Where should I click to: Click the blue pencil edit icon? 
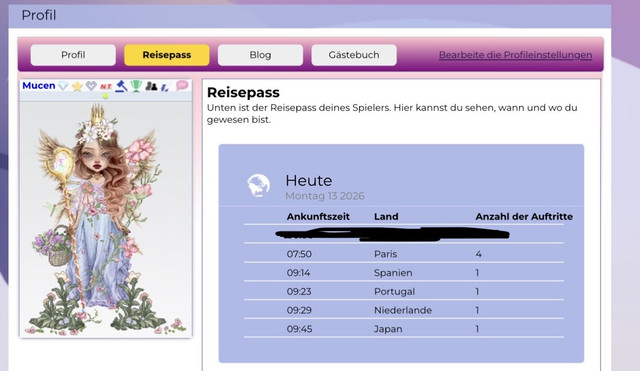164,87
